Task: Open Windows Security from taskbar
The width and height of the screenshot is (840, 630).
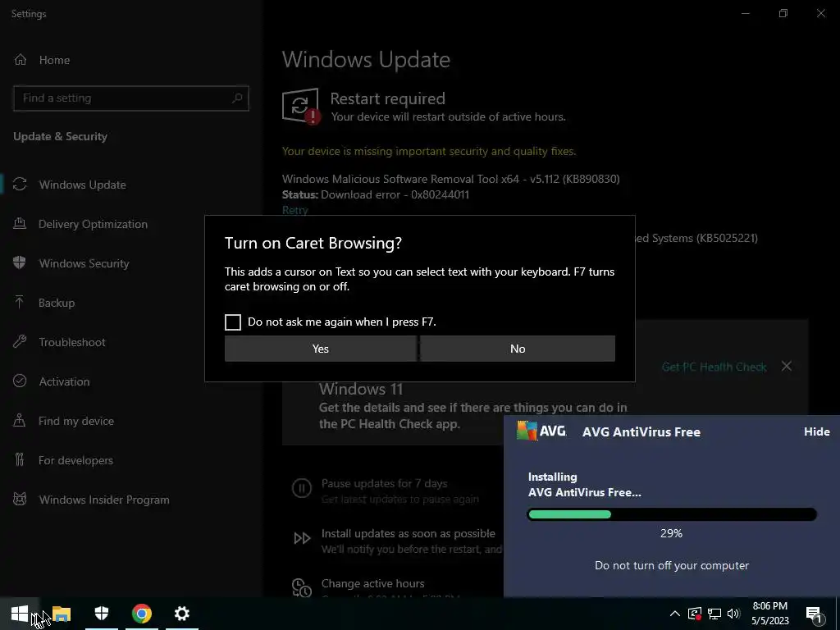Action: (x=101, y=614)
